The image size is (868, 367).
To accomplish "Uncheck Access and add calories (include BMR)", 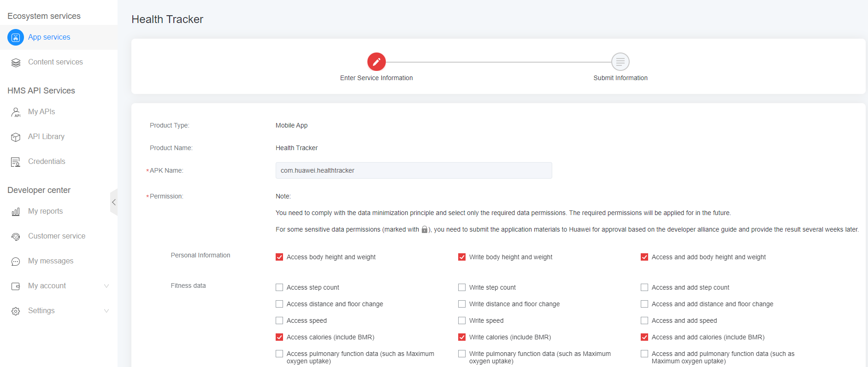I will tap(644, 337).
